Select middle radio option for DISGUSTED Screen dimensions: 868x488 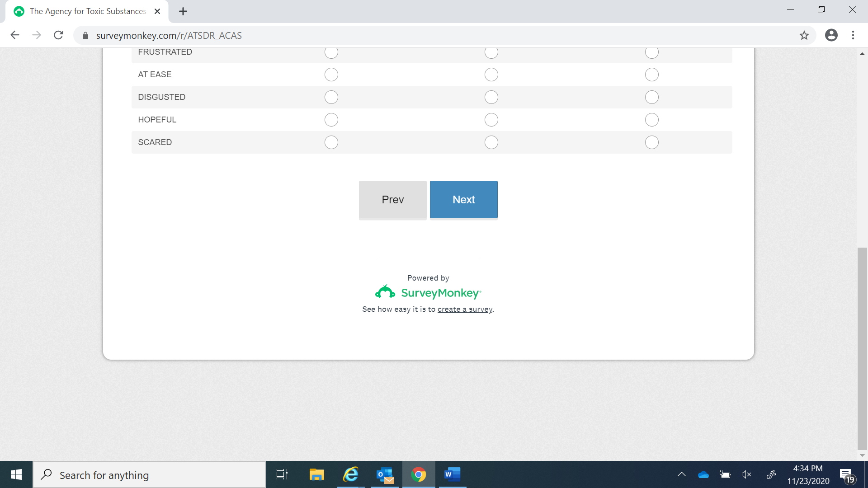491,97
